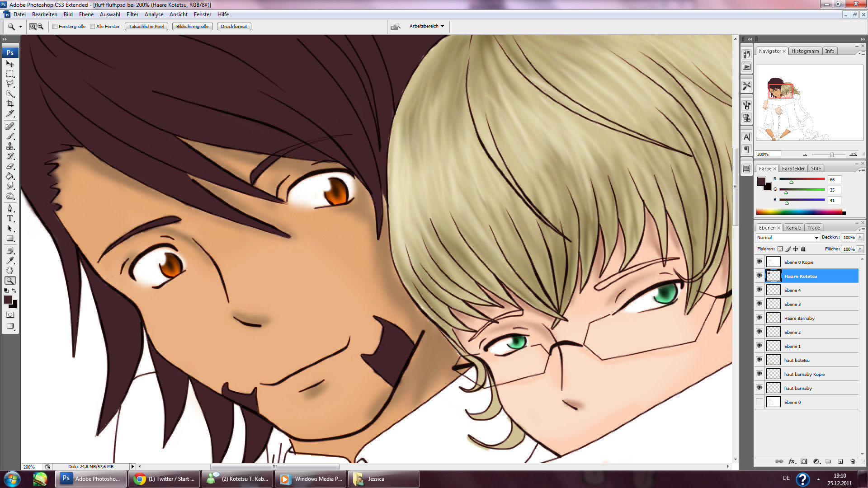This screenshot has height=488, width=868.
Task: Open the layer blend mode dropdown
Action: [x=788, y=237]
